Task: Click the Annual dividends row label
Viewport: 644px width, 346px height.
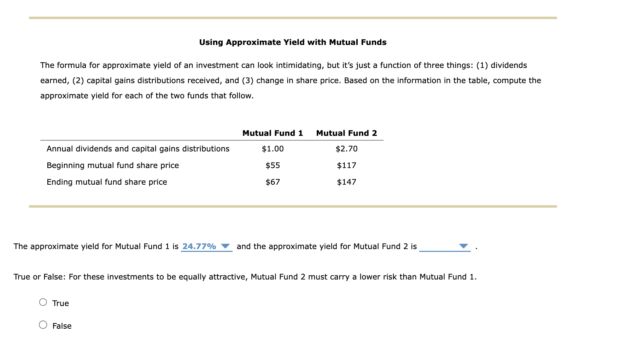Action: [x=138, y=149]
